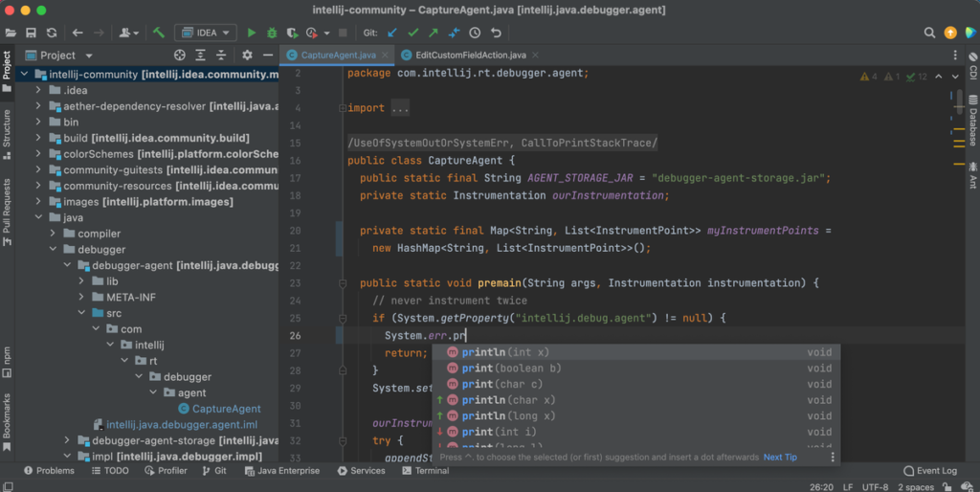Click the Next Tip link
This screenshot has width=980, height=492.
(780, 457)
